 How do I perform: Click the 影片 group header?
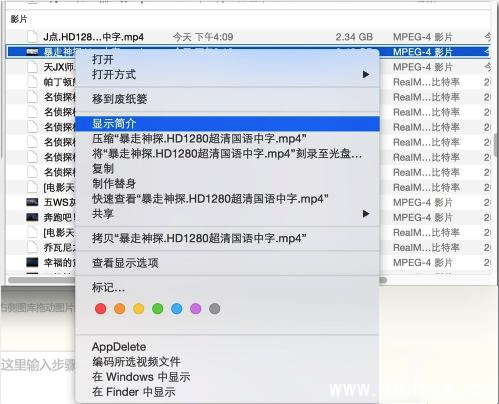(19, 19)
